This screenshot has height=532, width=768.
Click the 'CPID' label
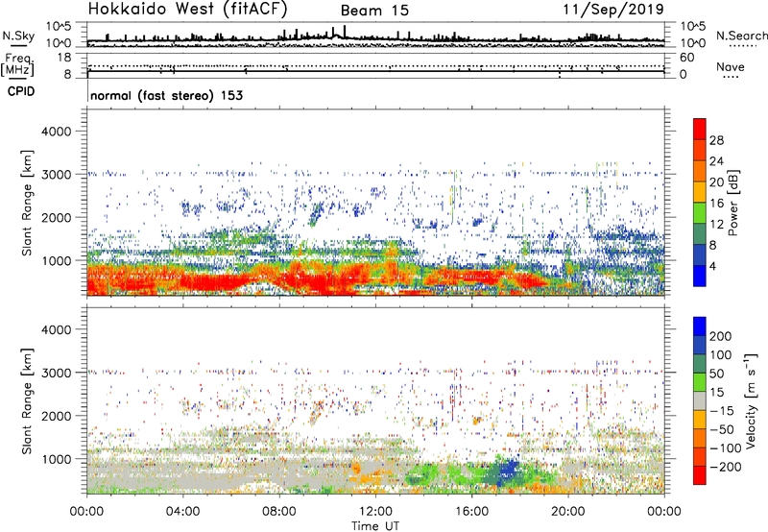[x=21, y=91]
